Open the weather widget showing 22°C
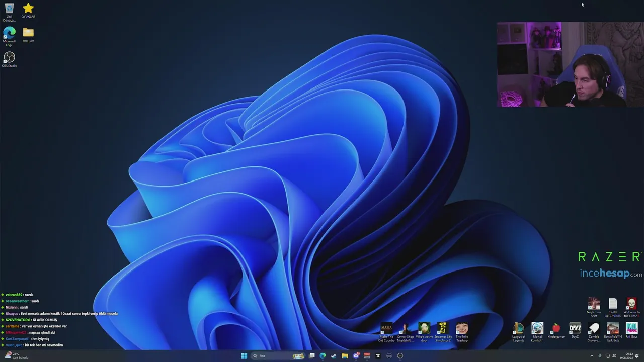 17,356
